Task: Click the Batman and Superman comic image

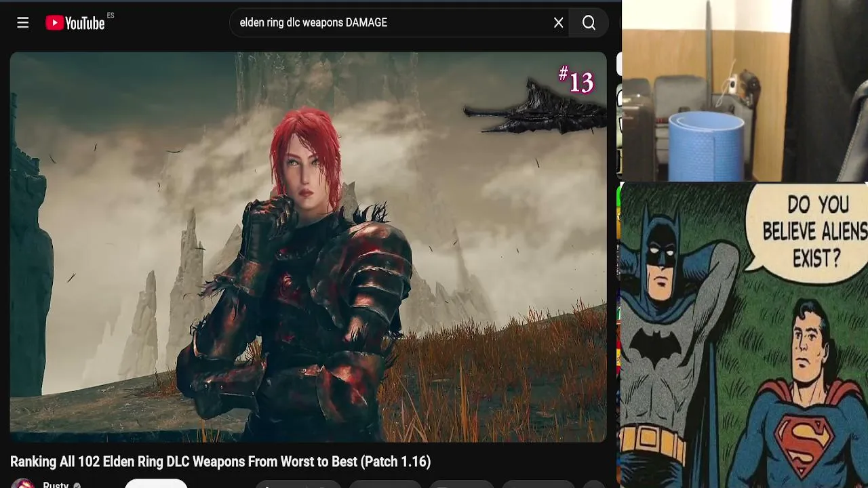Action: (x=744, y=335)
